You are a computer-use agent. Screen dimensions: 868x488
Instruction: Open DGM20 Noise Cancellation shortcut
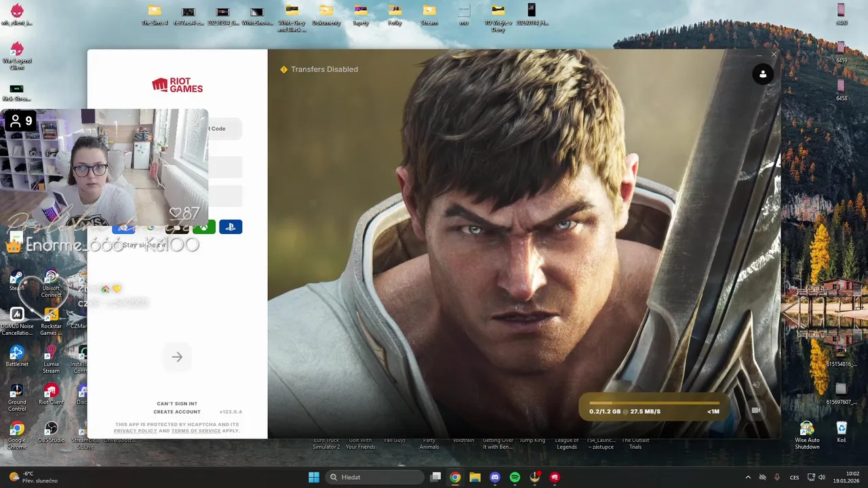[x=17, y=322]
